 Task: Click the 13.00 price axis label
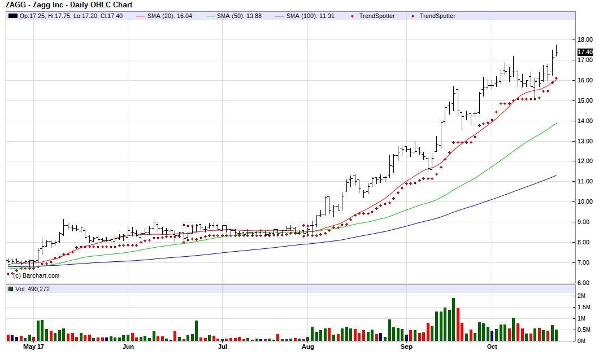(x=585, y=141)
